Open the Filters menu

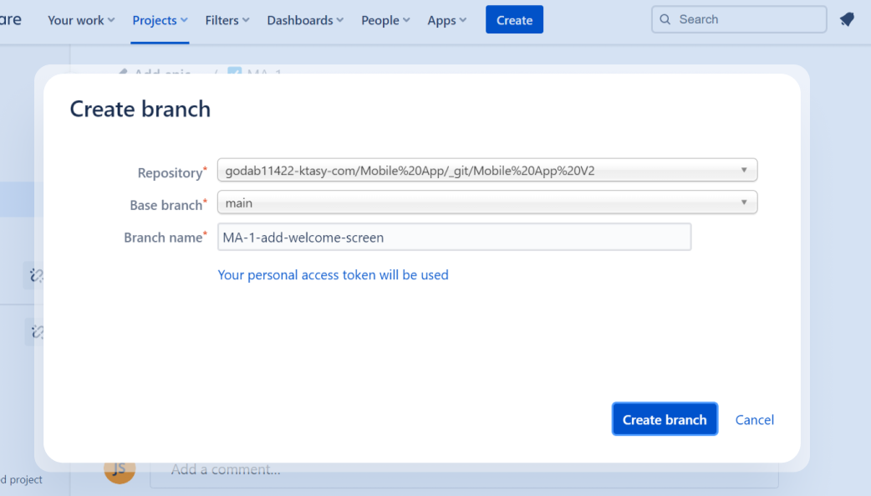click(227, 20)
